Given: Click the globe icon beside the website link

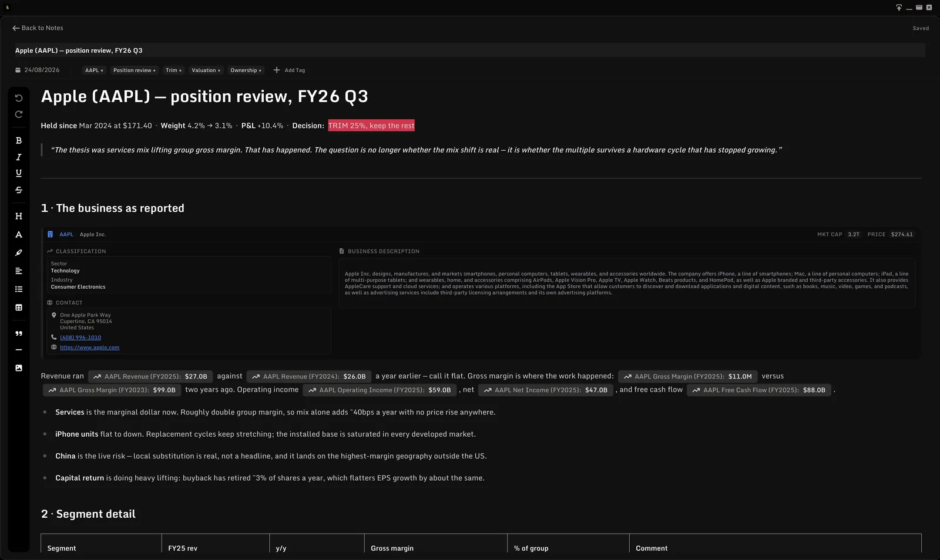Looking at the screenshot, I should click(54, 348).
